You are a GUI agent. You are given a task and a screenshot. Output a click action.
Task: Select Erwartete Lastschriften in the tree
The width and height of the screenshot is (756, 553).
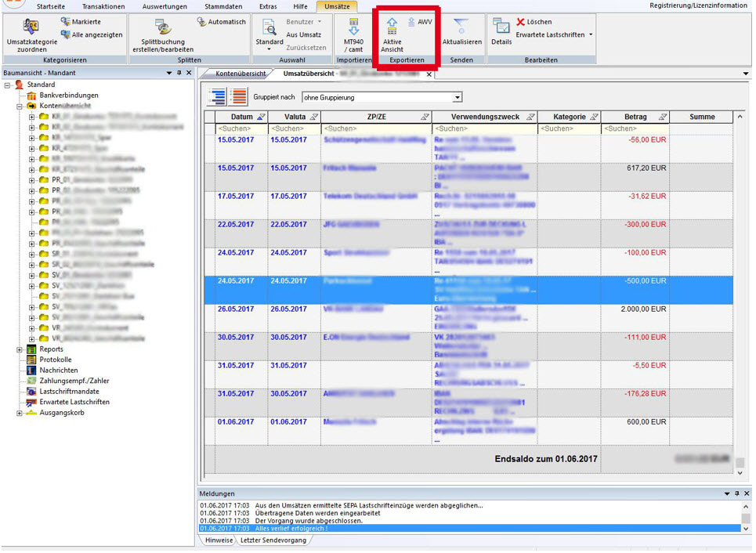click(74, 402)
